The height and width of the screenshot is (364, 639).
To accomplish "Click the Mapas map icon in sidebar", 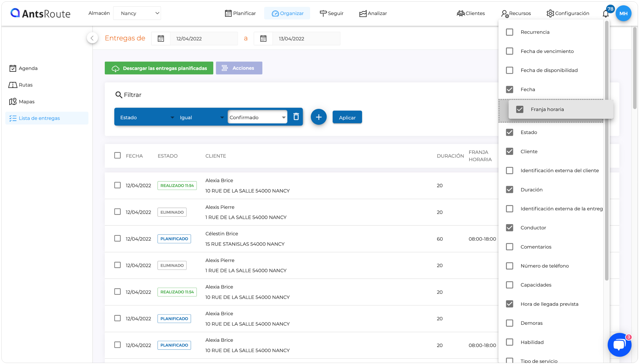I will click(x=13, y=101).
